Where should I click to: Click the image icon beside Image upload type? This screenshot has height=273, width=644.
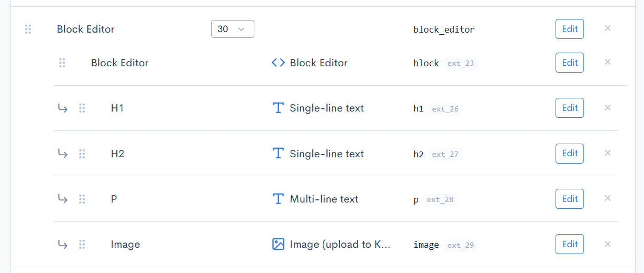(x=278, y=244)
